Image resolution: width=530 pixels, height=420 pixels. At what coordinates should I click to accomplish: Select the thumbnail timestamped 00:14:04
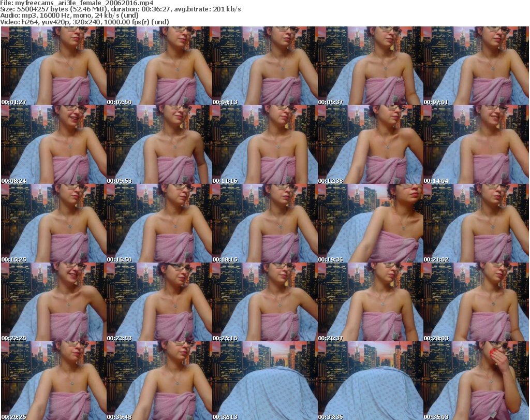click(x=476, y=144)
